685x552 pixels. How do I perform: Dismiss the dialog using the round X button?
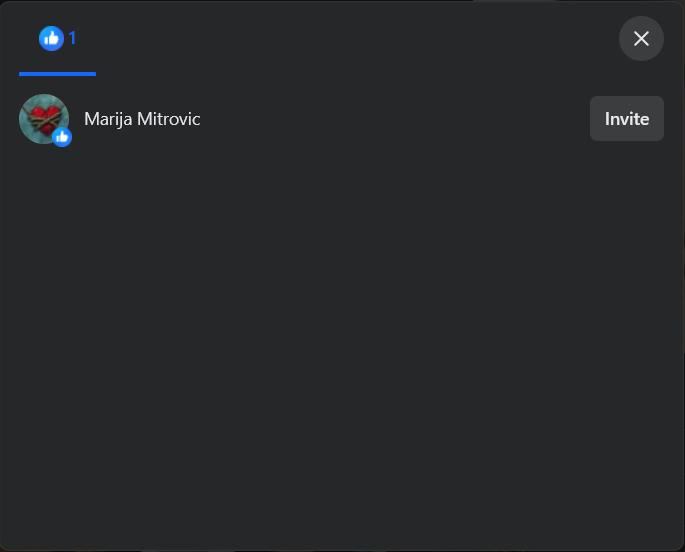point(641,38)
